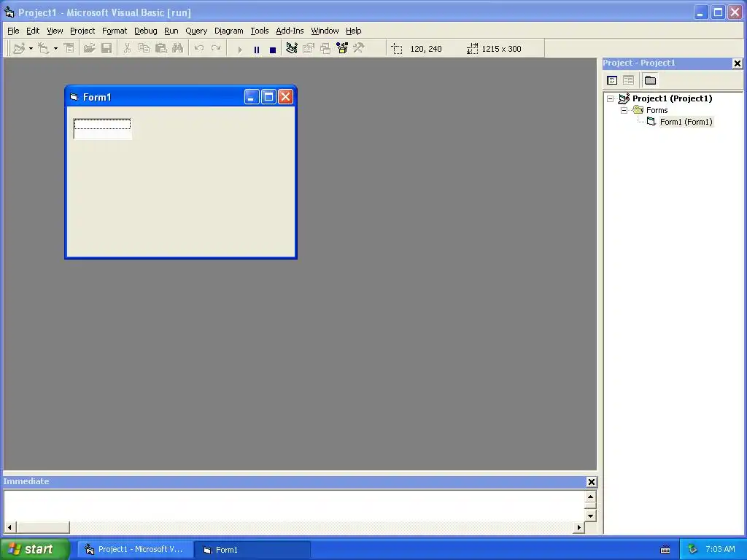Screen dimensions: 747x560
Task: Click the Save Project disk icon
Action: coord(107,49)
